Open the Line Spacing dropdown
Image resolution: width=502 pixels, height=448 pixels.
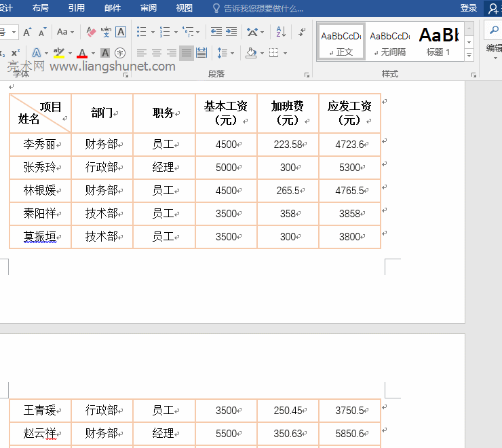pos(225,53)
